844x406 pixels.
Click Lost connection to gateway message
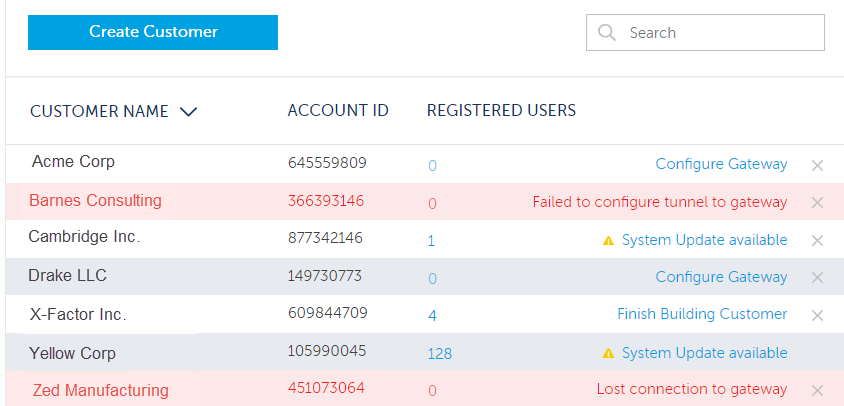[692, 389]
